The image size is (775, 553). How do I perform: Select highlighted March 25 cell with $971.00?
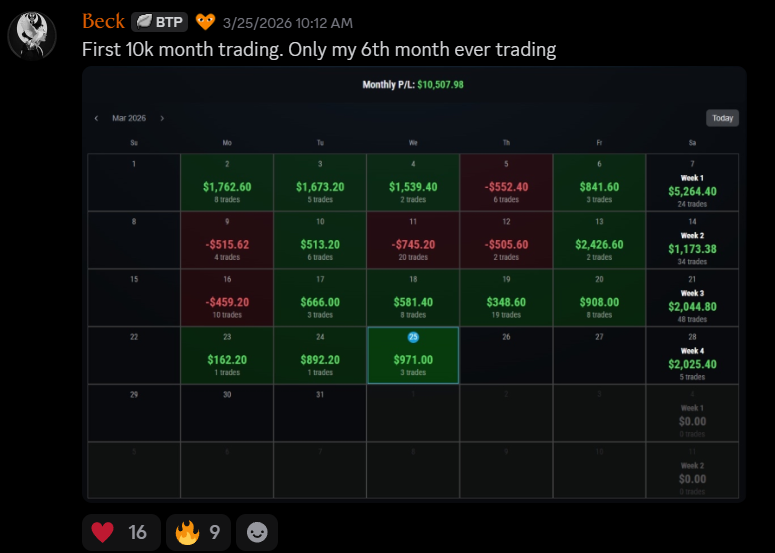[x=413, y=355]
